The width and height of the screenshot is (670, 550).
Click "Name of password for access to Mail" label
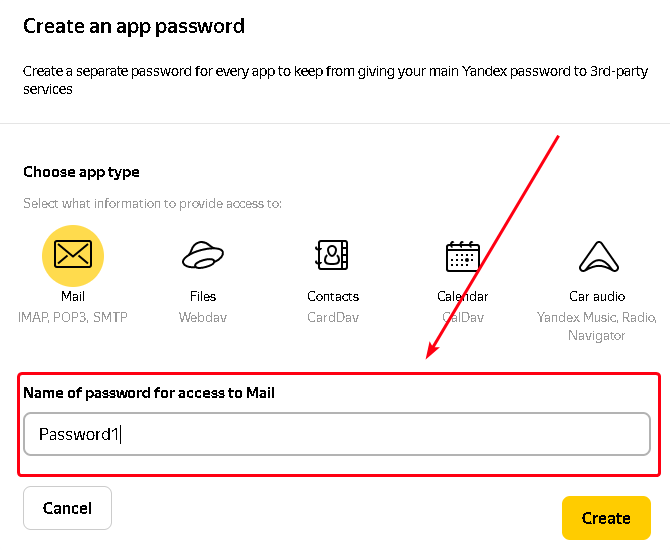[x=149, y=393]
